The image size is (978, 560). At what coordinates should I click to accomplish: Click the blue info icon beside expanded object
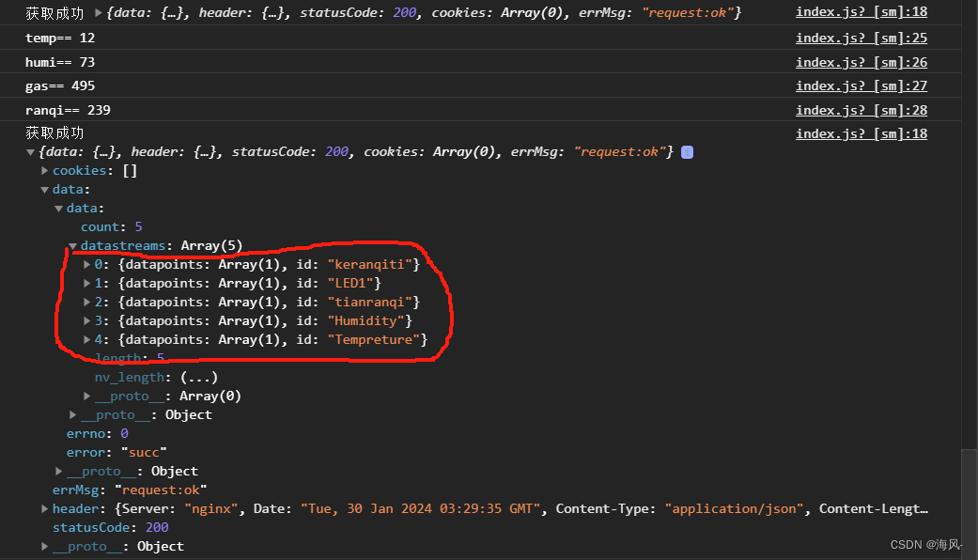pos(687,152)
